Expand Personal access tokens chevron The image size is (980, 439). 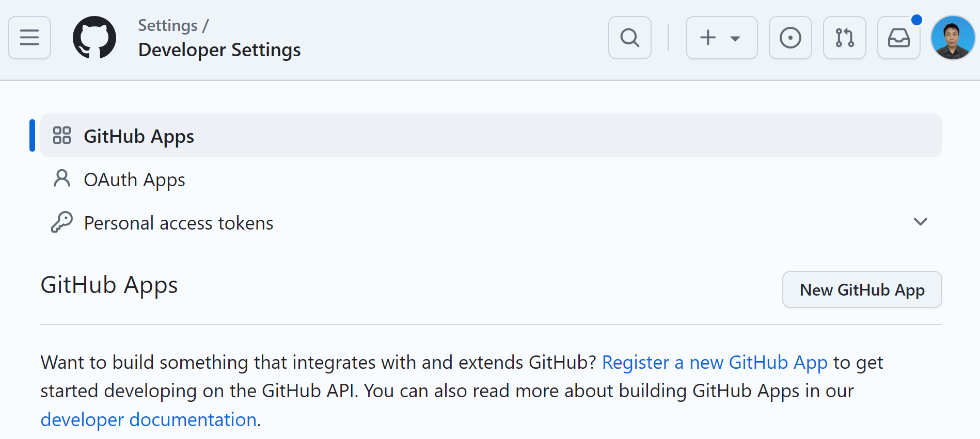(x=920, y=222)
